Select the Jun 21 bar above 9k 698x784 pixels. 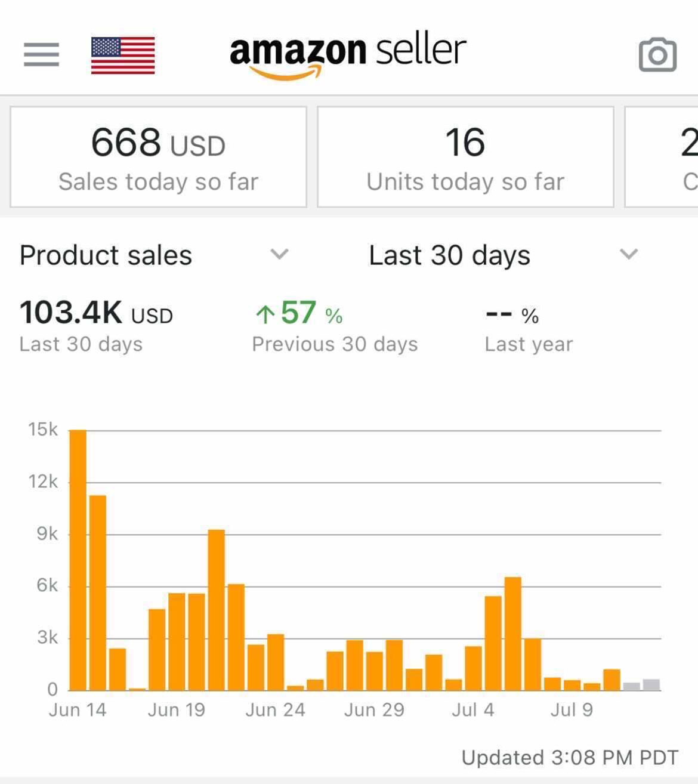tap(217, 610)
